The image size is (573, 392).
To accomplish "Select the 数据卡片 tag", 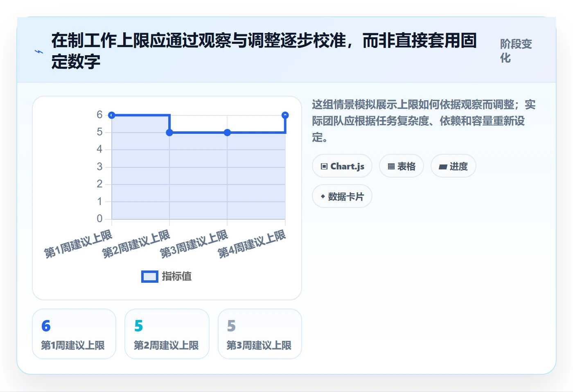I will click(x=342, y=196).
